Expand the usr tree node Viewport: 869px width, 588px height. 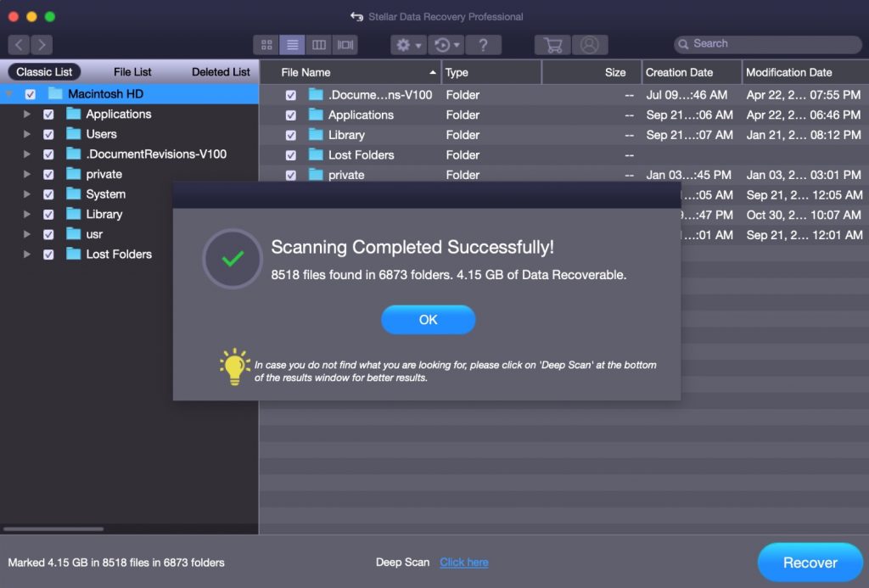pyautogui.click(x=26, y=234)
